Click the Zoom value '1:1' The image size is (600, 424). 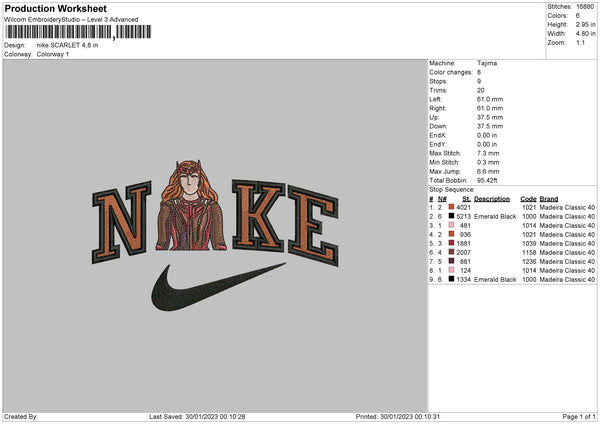click(580, 43)
